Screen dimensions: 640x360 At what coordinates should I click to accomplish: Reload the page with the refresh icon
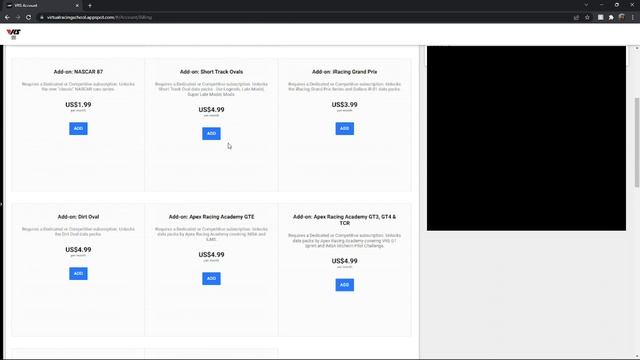point(28,18)
